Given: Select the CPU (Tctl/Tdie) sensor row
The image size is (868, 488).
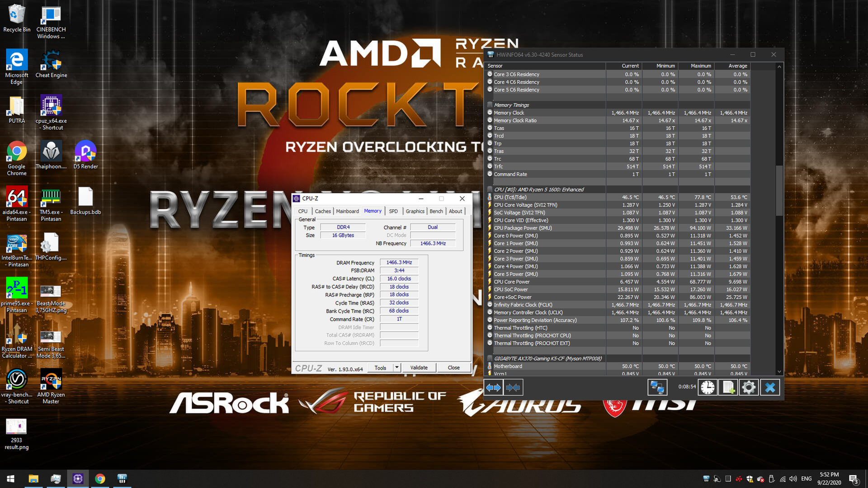Looking at the screenshot, I should pyautogui.click(x=618, y=197).
